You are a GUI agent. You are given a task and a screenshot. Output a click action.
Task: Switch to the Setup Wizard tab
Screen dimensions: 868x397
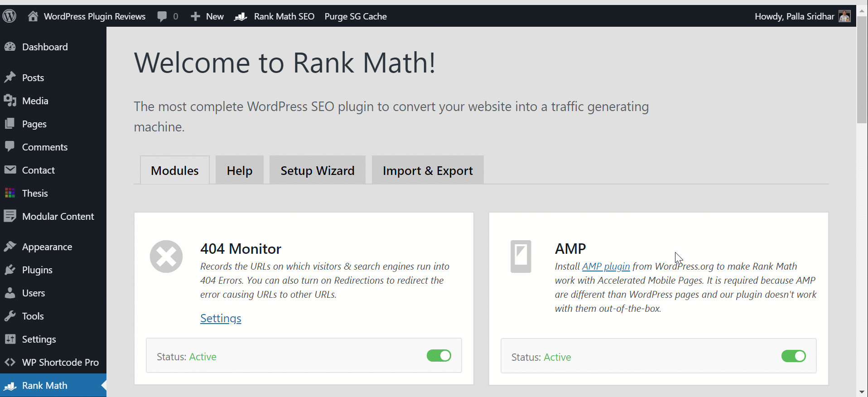click(x=317, y=170)
